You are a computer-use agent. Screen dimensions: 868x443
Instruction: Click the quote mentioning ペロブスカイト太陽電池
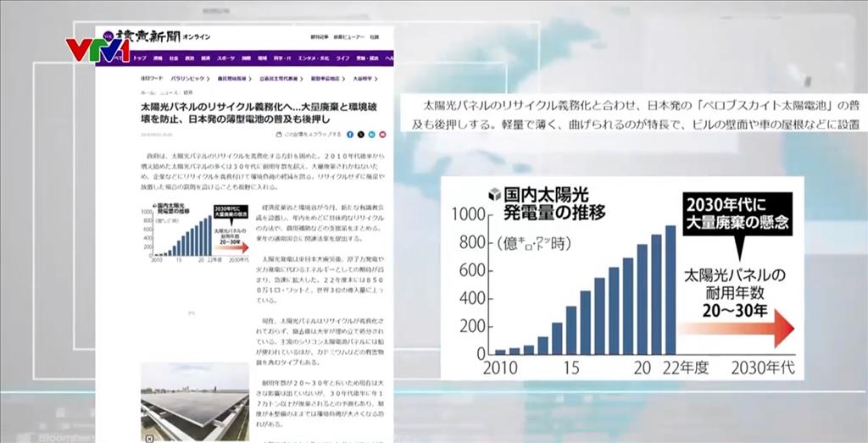[634, 114]
